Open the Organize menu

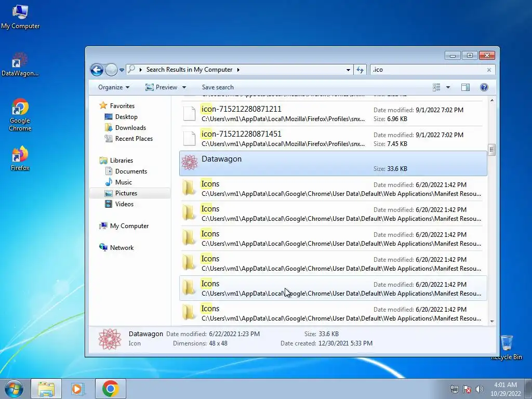114,87
